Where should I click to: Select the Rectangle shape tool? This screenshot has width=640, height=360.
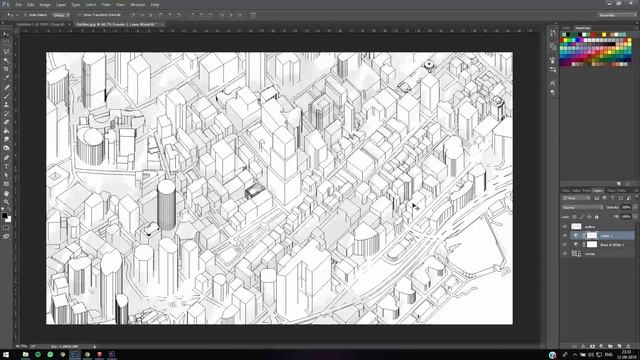[x=6, y=184]
